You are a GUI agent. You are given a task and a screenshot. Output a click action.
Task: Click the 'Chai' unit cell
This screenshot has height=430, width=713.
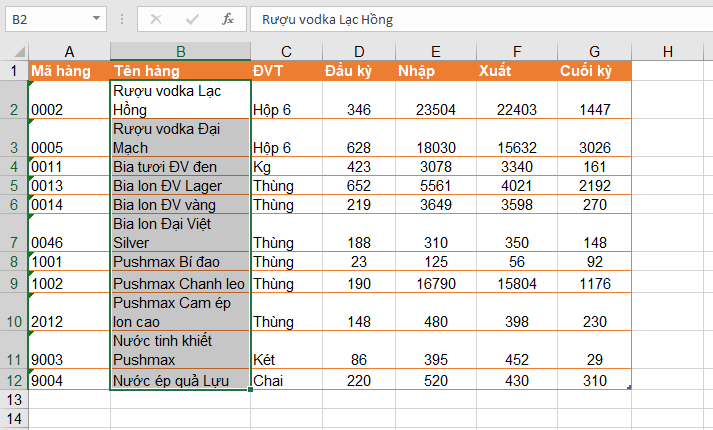(x=286, y=380)
